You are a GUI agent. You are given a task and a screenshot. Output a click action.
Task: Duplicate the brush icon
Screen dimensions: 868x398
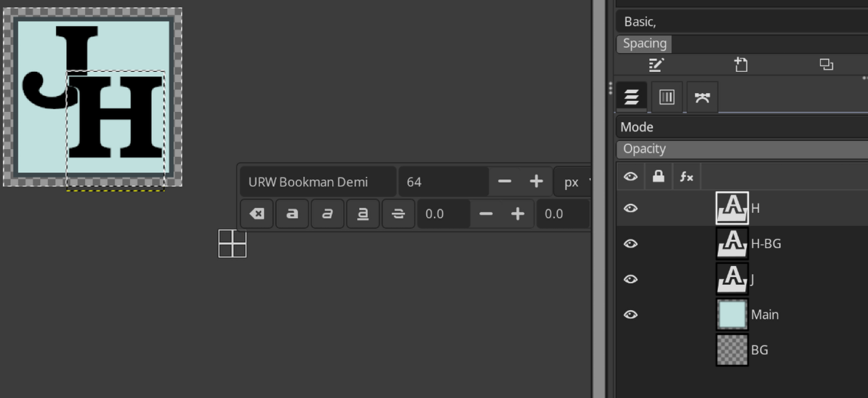point(826,65)
